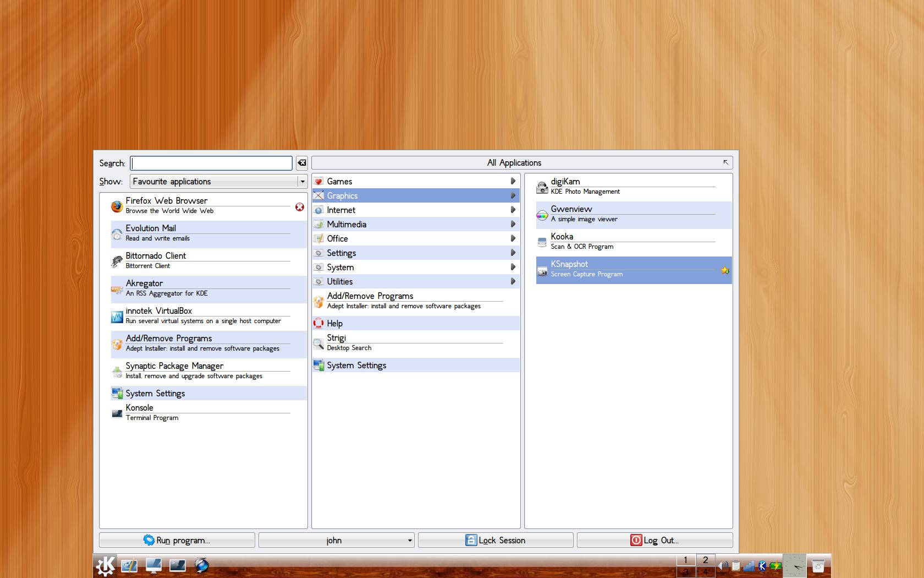Viewport: 924px width, 578px height.
Task: Expand the Utilities submenu arrow
Action: pos(513,281)
